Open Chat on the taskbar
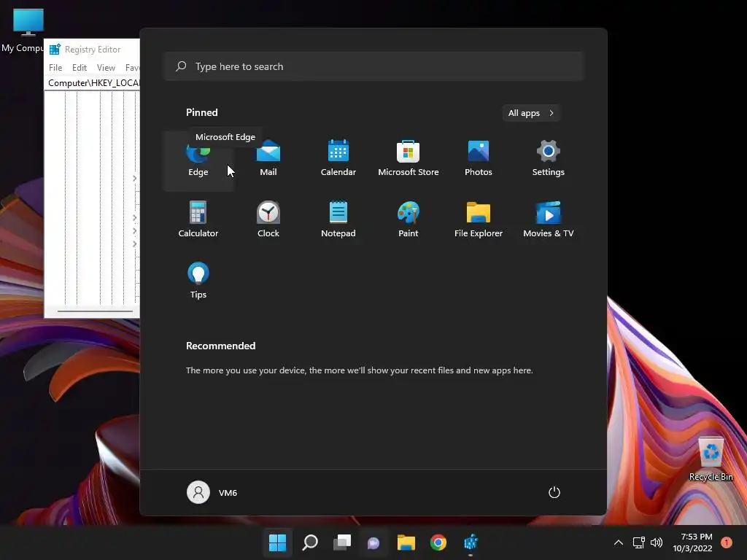 click(x=373, y=542)
